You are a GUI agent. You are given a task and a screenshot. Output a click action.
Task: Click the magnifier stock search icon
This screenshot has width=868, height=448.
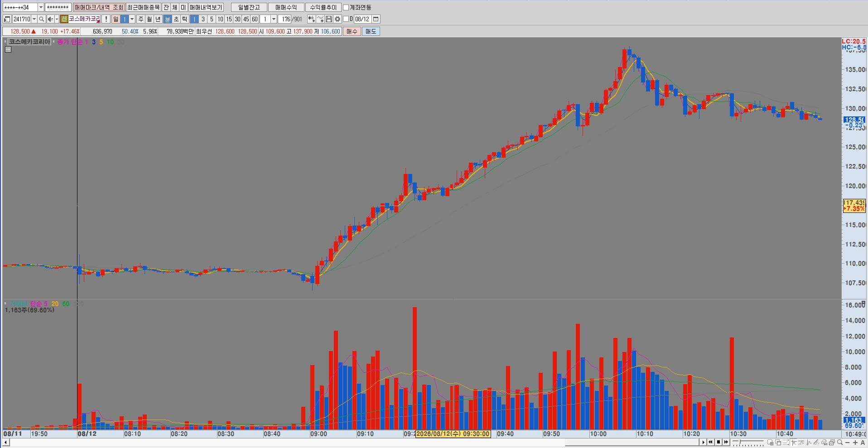pos(41,19)
